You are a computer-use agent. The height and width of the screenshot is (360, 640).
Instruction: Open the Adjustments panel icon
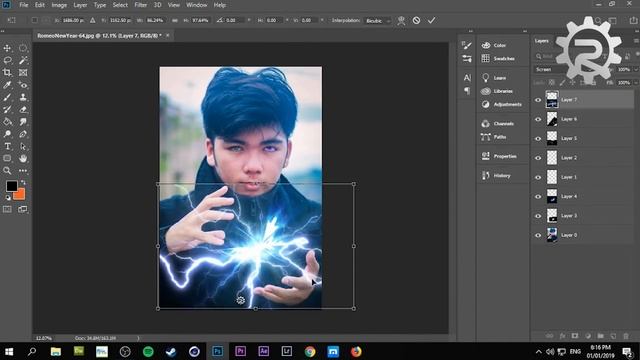[x=486, y=104]
